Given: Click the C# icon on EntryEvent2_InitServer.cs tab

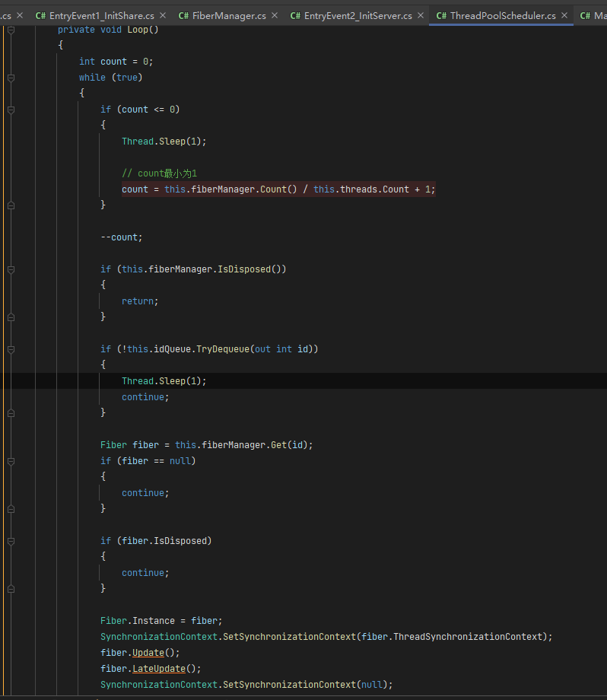Looking at the screenshot, I should coord(295,16).
